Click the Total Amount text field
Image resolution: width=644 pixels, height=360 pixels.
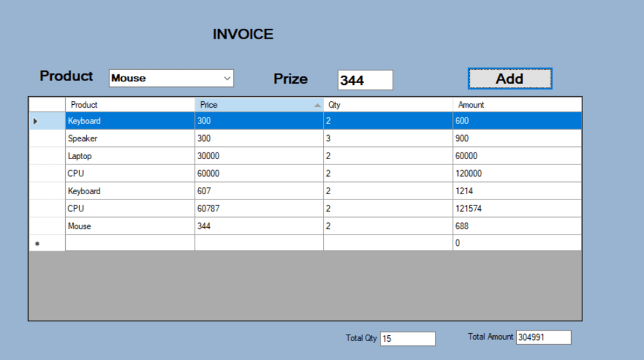point(543,337)
